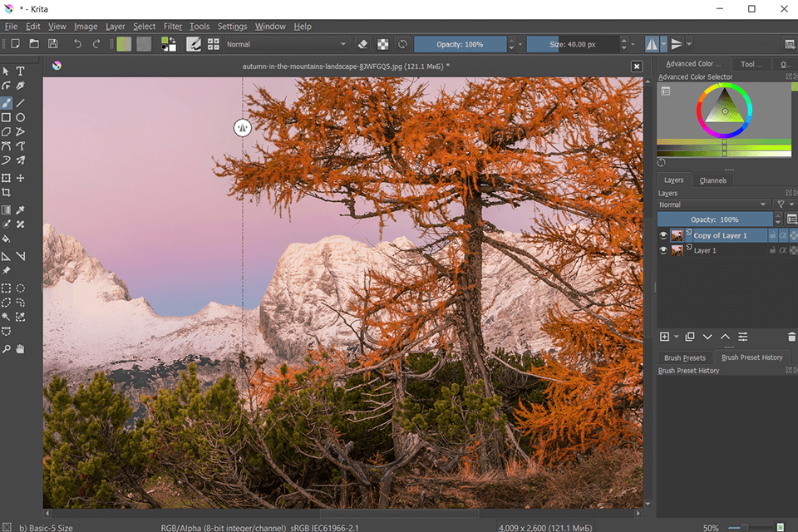
Task: Select the Freehand Brush tool
Action: coord(6,103)
